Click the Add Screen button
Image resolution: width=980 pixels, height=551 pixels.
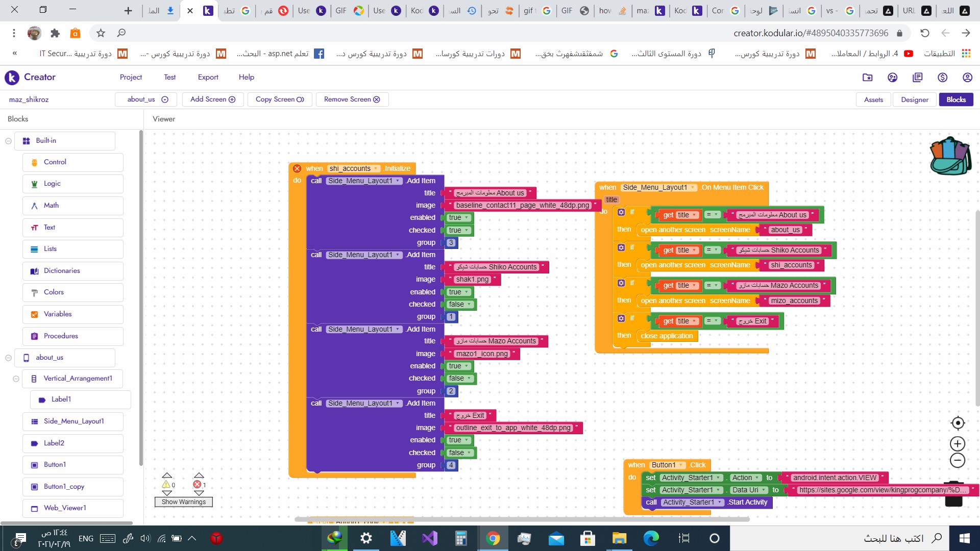pos(213,99)
